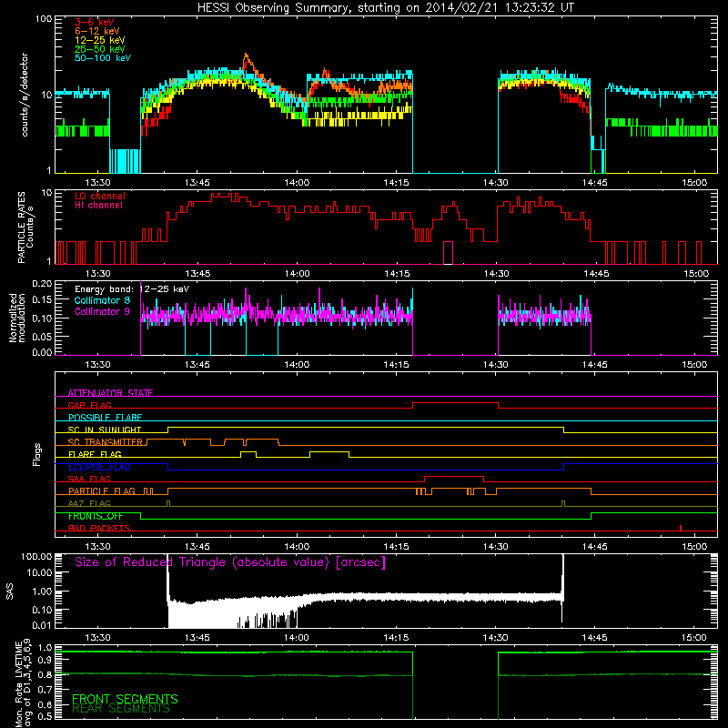
Task: Click the "ECLIPSE FLAG" label
Action: coord(99,467)
